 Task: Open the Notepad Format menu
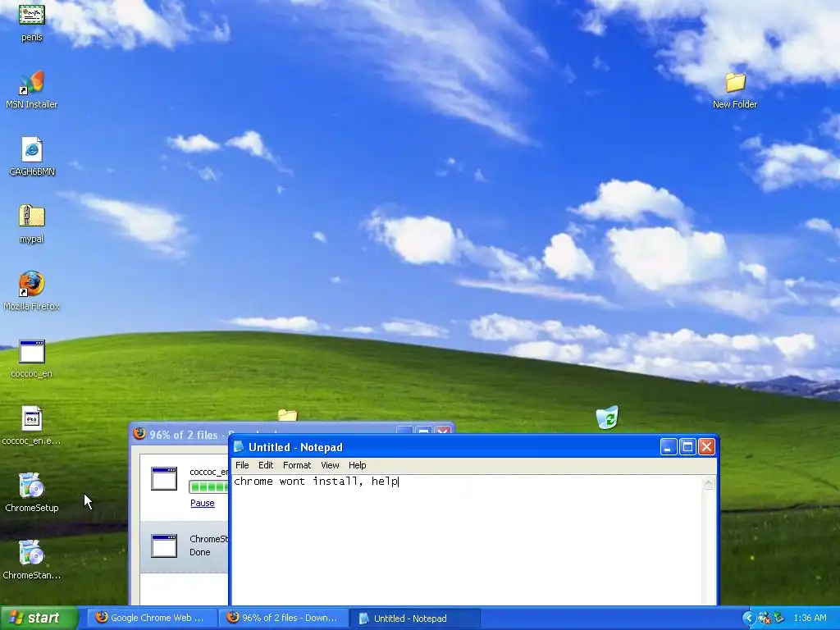[x=297, y=465]
